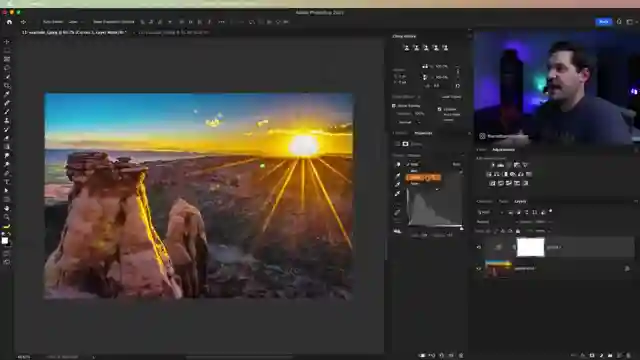This screenshot has height=360, width=640.
Task: Switch to the second document tab
Action: pyautogui.click(x=174, y=32)
